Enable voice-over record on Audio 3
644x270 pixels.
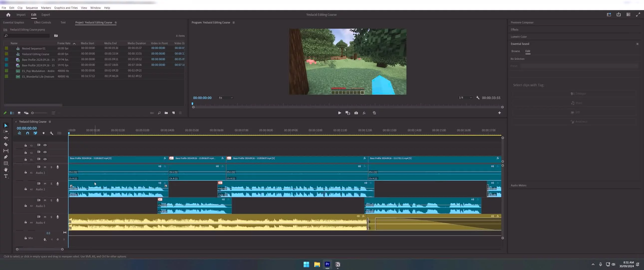57,200
